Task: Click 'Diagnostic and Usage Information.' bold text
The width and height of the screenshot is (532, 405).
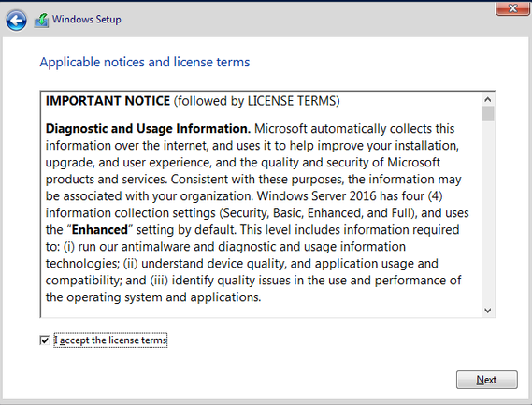Action: pyautogui.click(x=148, y=129)
